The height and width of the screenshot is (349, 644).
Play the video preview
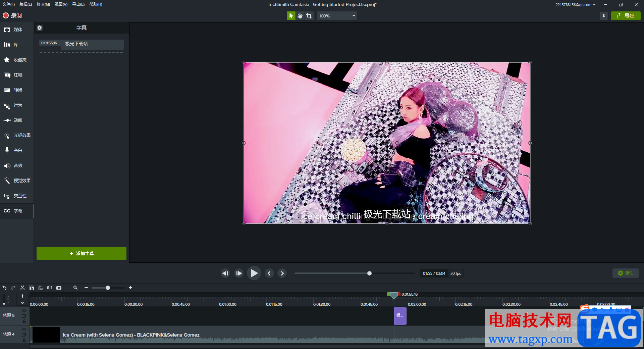[x=254, y=273]
